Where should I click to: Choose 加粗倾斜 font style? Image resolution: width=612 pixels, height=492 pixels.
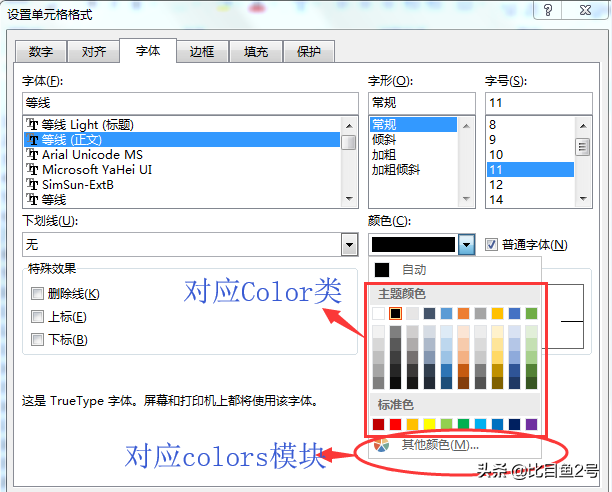(413, 170)
